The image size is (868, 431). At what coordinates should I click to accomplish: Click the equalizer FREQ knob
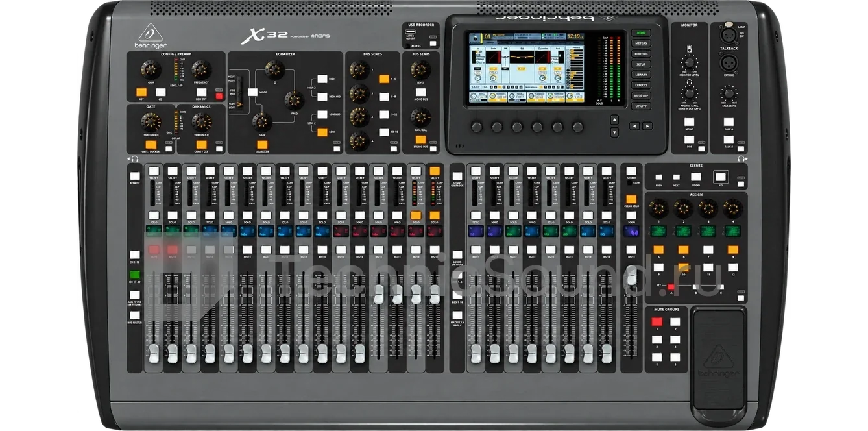(x=294, y=99)
